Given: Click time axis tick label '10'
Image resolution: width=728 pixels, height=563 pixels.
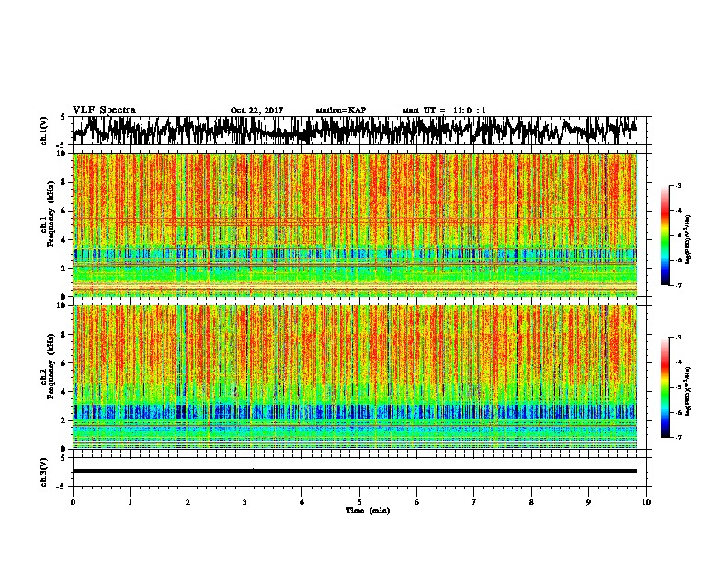Looking at the screenshot, I should coord(646,502).
